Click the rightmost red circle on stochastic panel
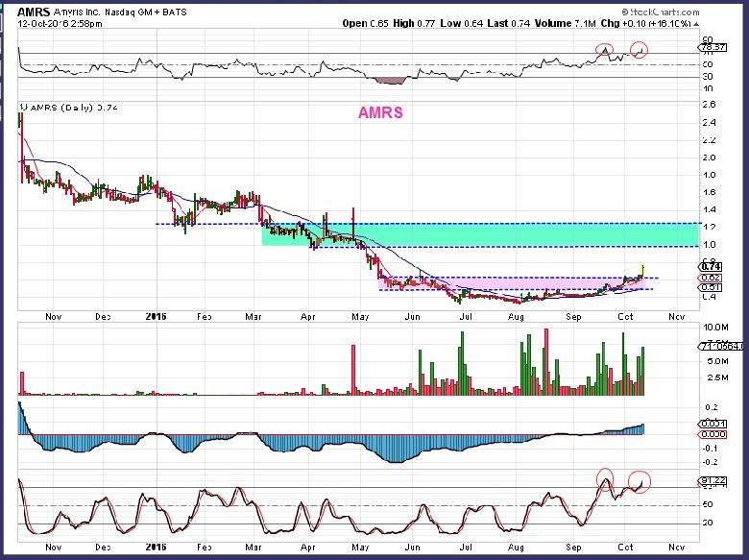The height and width of the screenshot is (560, 749). [x=641, y=480]
